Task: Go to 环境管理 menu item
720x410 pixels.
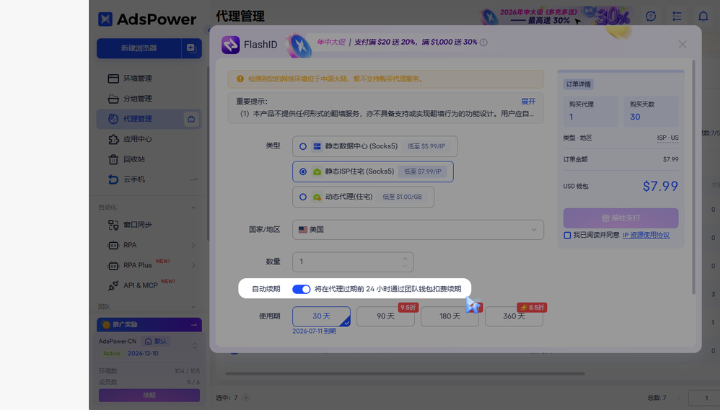Action: click(137, 79)
